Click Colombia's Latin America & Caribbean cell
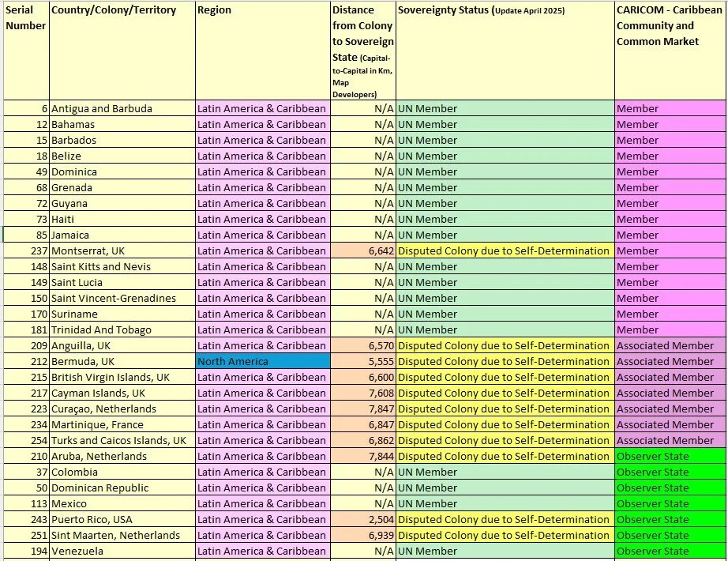Viewport: 728px width, 561px height. [263, 472]
